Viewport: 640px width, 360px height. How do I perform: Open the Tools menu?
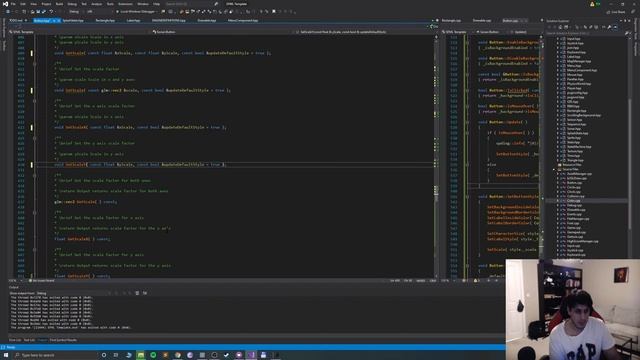tap(110, 4)
